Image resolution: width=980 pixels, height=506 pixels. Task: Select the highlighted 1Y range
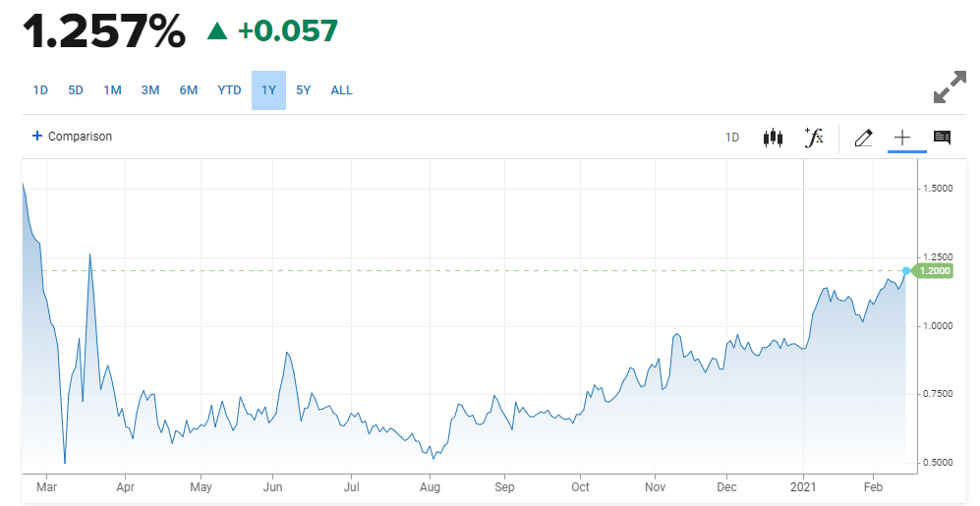coord(268,90)
